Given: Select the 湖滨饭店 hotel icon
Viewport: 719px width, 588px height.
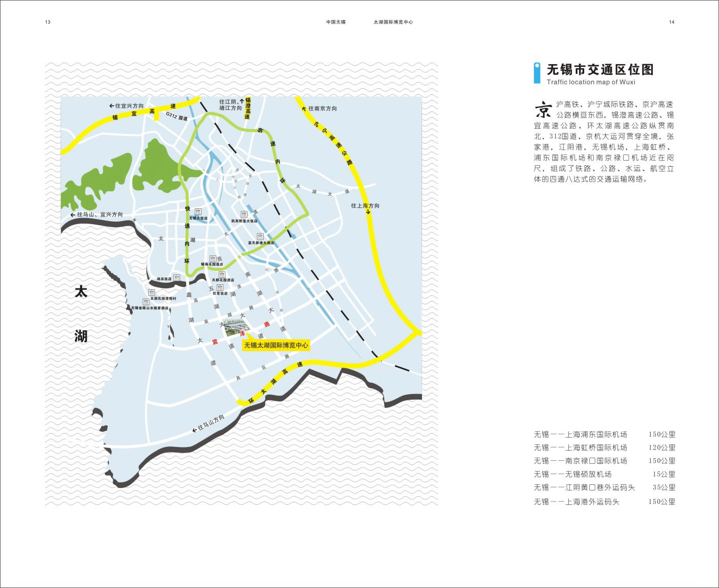Looking at the screenshot, I should point(176,278).
